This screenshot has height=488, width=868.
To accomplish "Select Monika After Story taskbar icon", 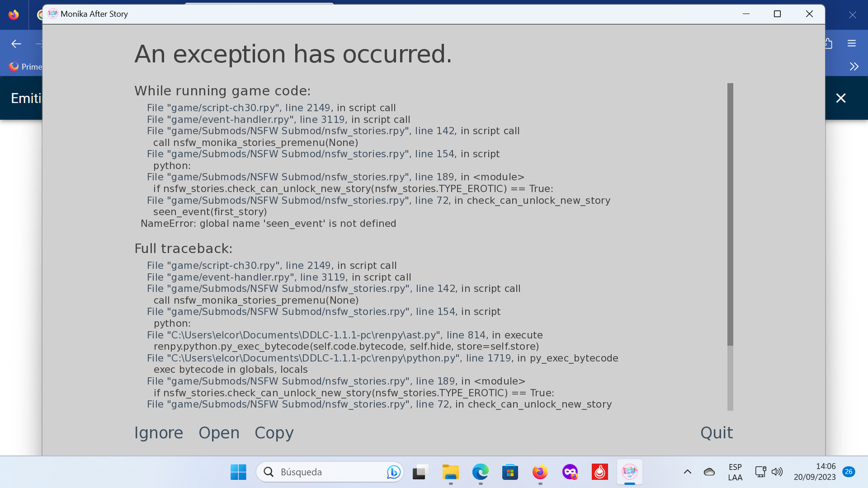I will 629,472.
